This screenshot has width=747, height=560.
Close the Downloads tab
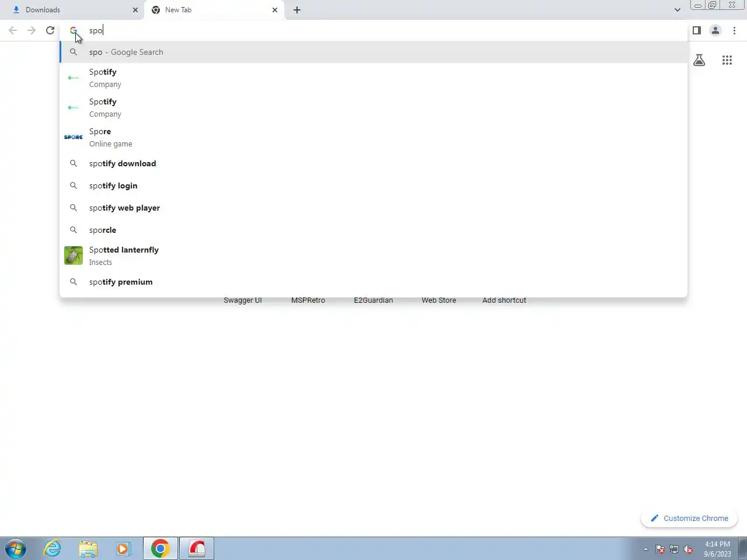(x=135, y=10)
